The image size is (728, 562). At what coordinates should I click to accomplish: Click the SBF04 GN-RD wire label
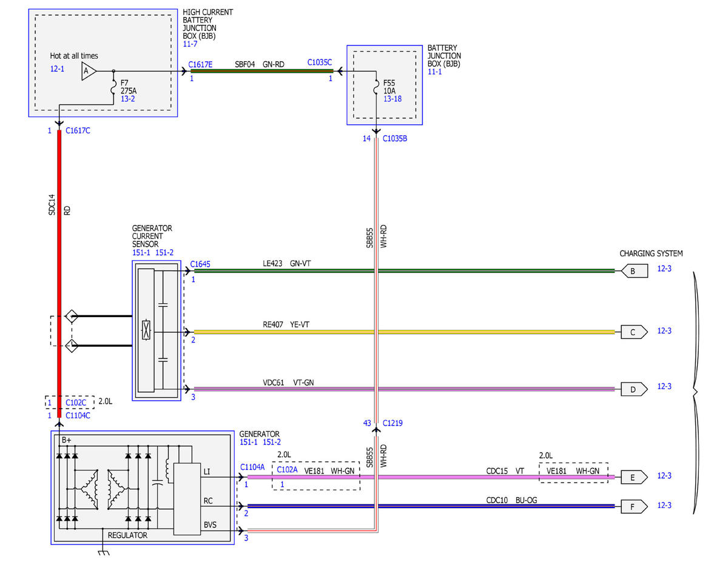point(260,63)
